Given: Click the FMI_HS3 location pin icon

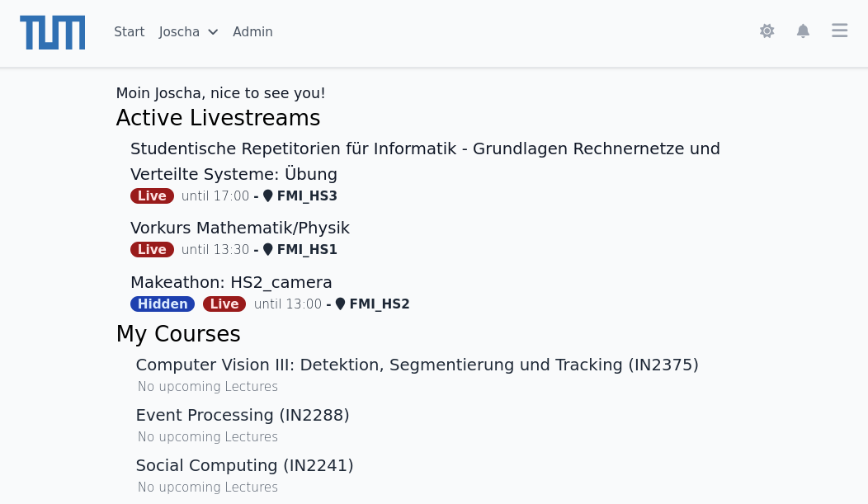Looking at the screenshot, I should click(268, 195).
